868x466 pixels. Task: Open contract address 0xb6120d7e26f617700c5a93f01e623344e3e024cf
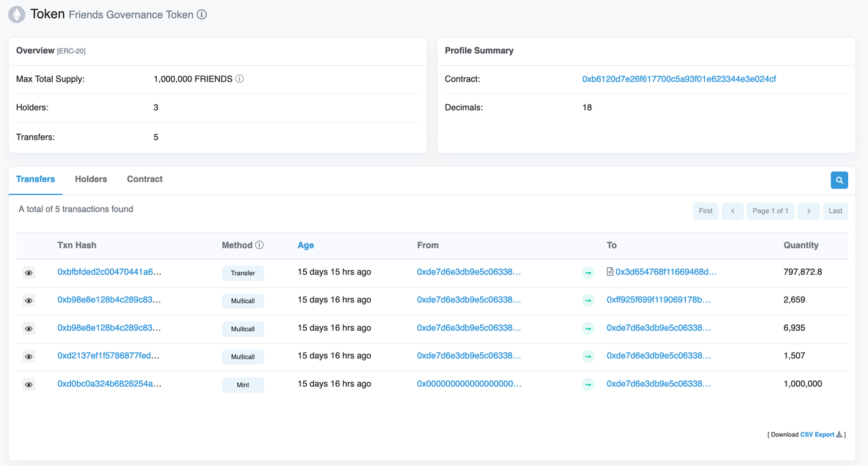click(679, 79)
